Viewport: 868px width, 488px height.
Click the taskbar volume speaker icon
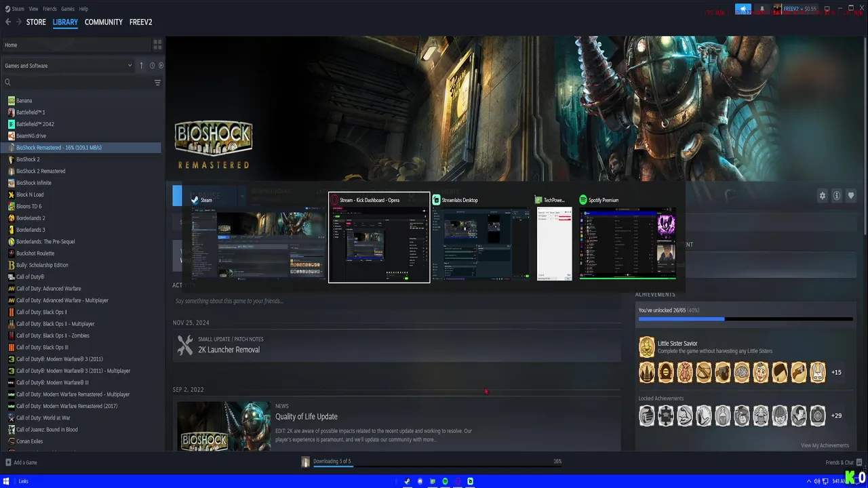[x=816, y=481]
